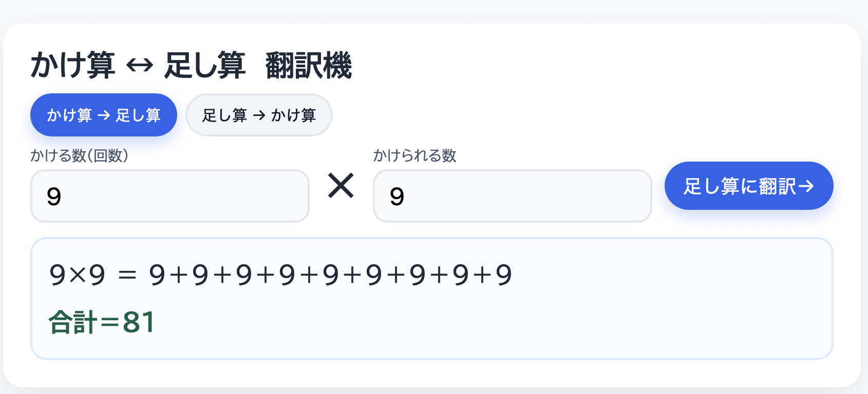Switch to 足し算 → かけ算 mode
This screenshot has height=394, width=868.
pos(259,115)
